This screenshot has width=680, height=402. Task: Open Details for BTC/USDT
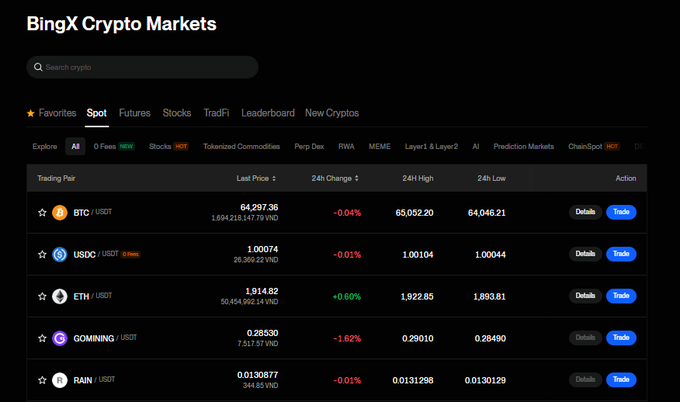[x=585, y=212]
